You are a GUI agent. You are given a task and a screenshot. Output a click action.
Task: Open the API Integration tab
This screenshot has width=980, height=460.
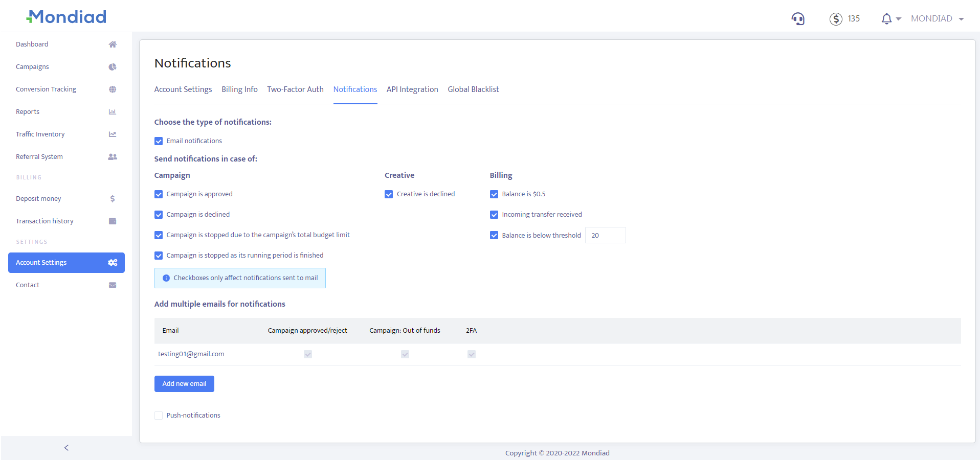pos(412,89)
